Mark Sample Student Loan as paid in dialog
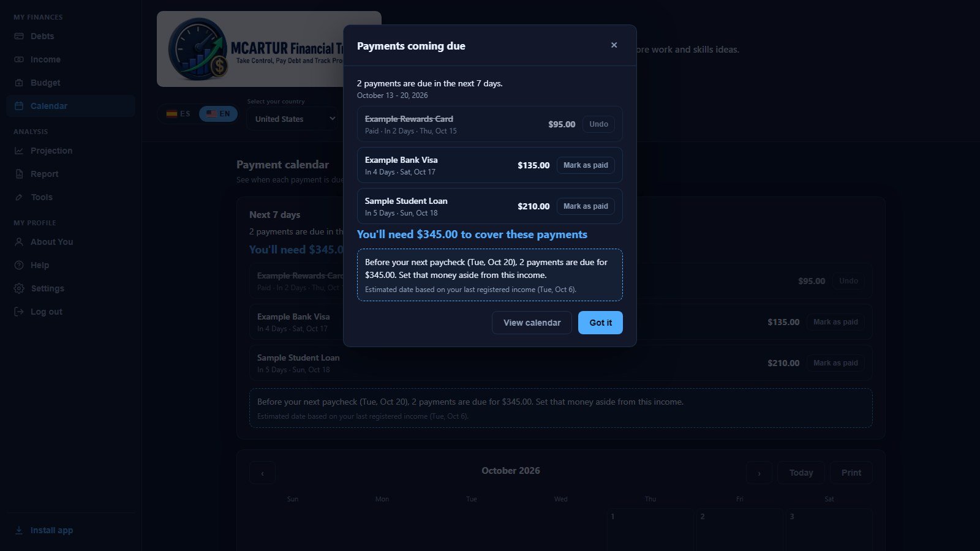Viewport: 980px width, 551px height. point(586,206)
